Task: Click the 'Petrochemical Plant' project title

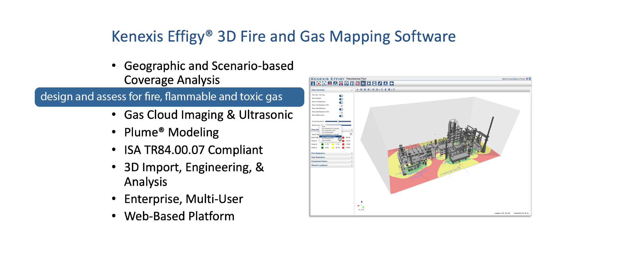Action: click(356, 79)
